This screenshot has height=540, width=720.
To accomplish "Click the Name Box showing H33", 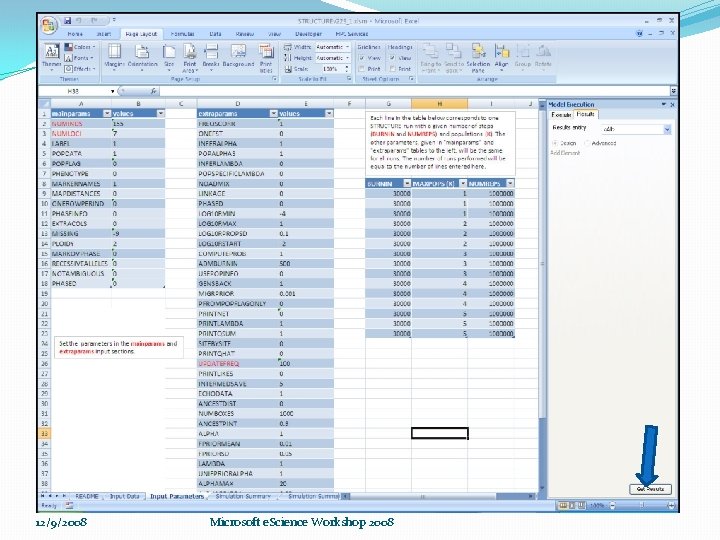I will pos(77,91).
